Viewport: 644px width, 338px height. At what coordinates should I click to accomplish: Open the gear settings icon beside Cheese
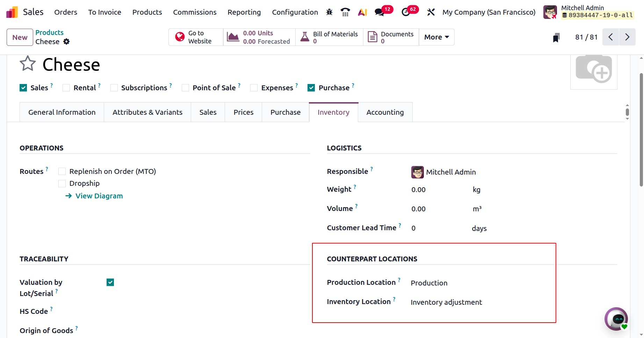[66, 42]
